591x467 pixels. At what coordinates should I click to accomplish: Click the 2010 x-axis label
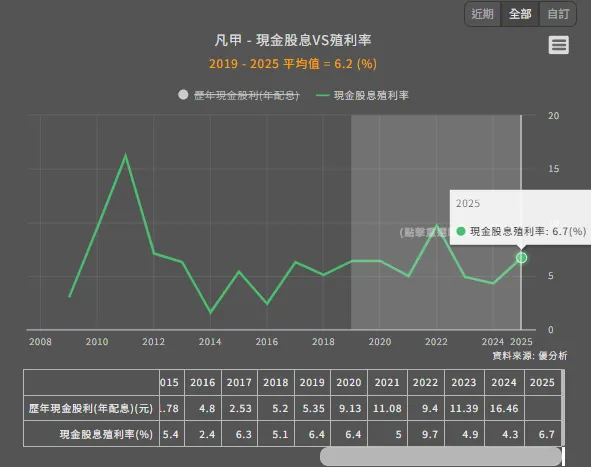pos(96,341)
